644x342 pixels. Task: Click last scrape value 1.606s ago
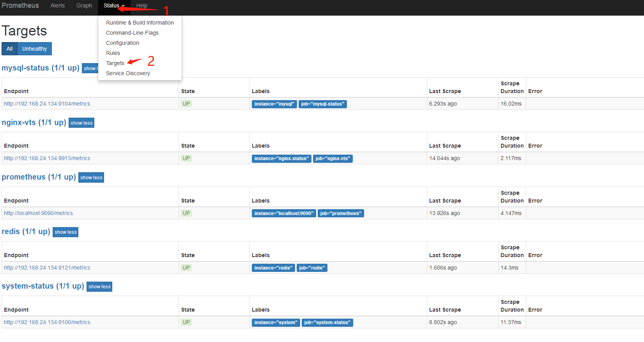pyautogui.click(x=443, y=268)
